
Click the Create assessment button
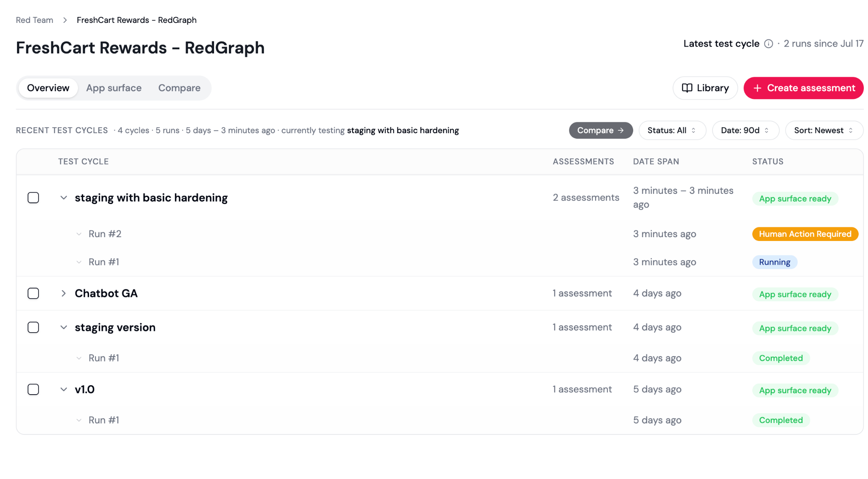point(804,88)
